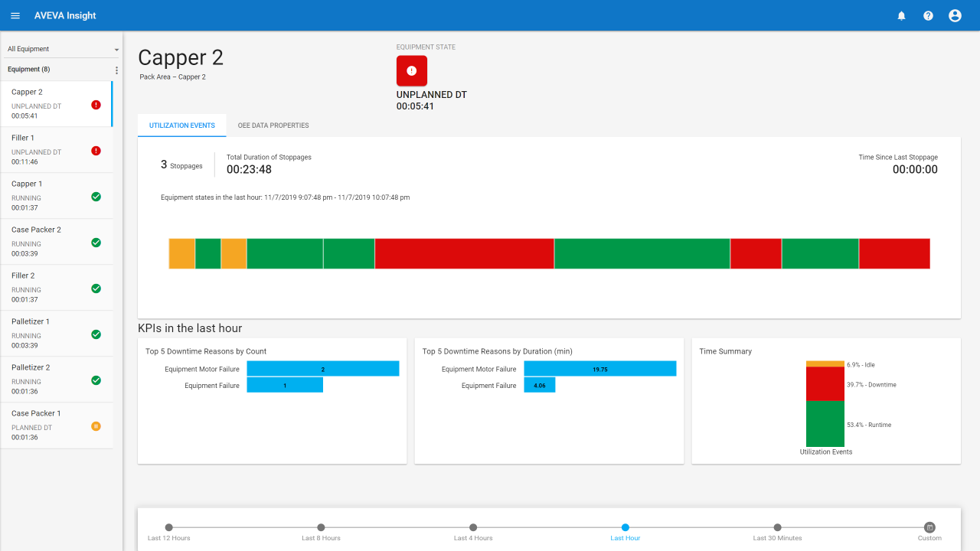Screen dimensions: 980x551
Task: Click the Equipment Motor Failure count bar
Action: coord(322,369)
